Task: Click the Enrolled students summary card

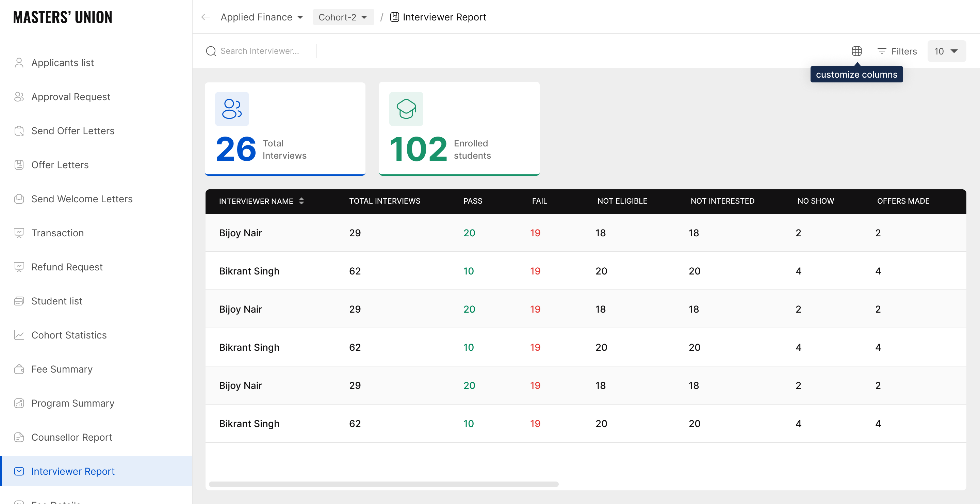Action: point(459,129)
